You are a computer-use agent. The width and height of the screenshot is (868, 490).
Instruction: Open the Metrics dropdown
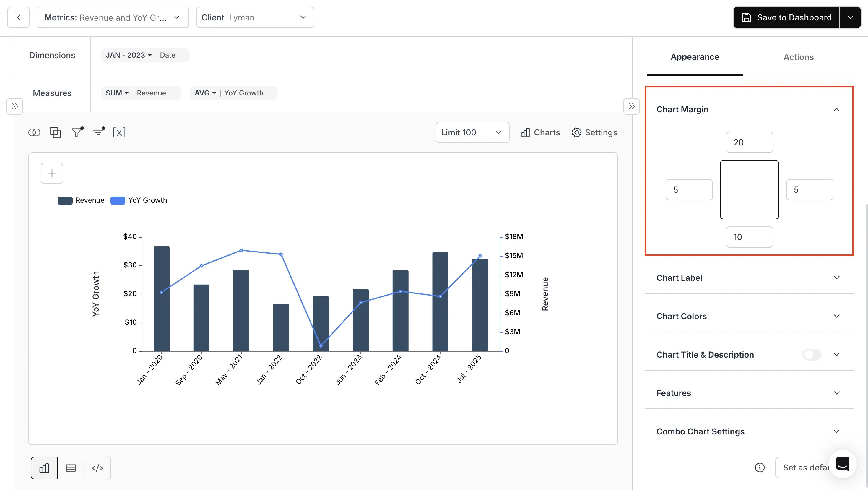click(x=113, y=17)
